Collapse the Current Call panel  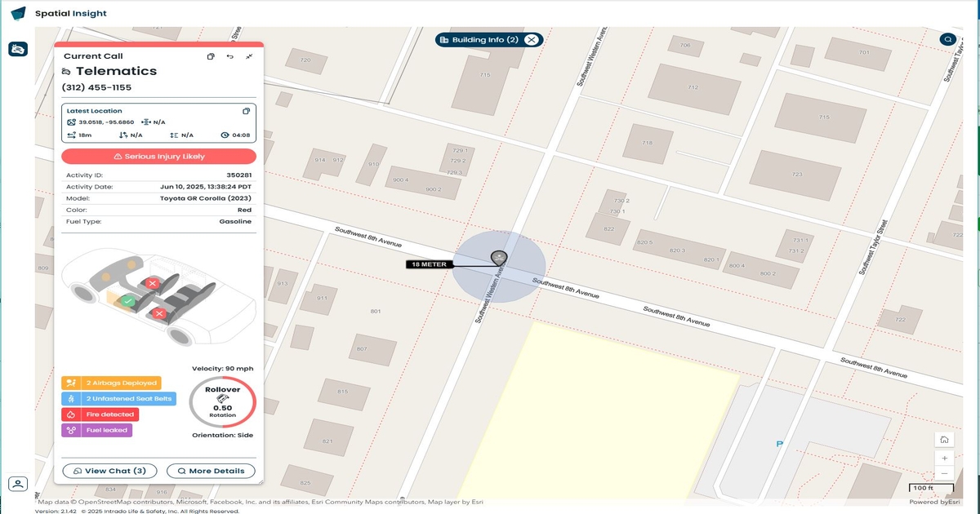[x=249, y=56]
